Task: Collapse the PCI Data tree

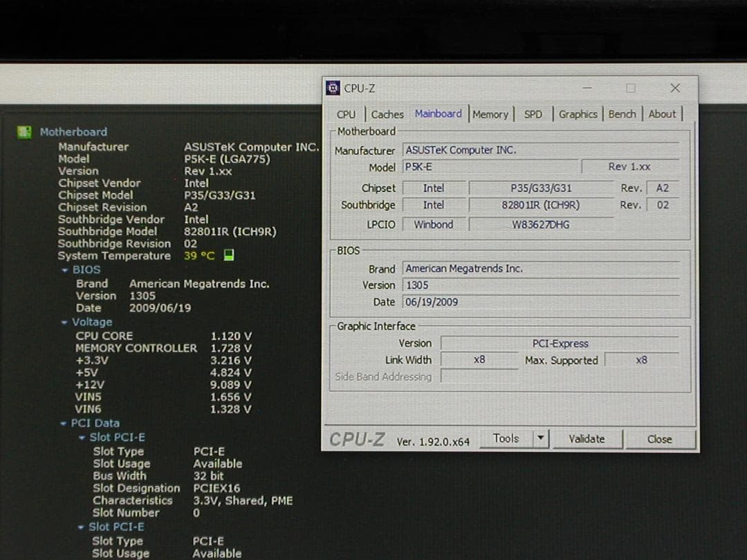Action: [64, 422]
